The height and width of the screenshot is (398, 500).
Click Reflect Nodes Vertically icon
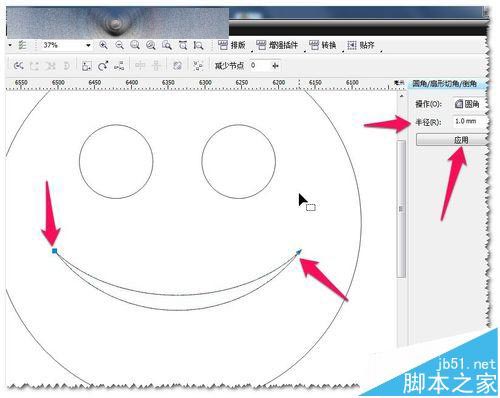[156, 66]
